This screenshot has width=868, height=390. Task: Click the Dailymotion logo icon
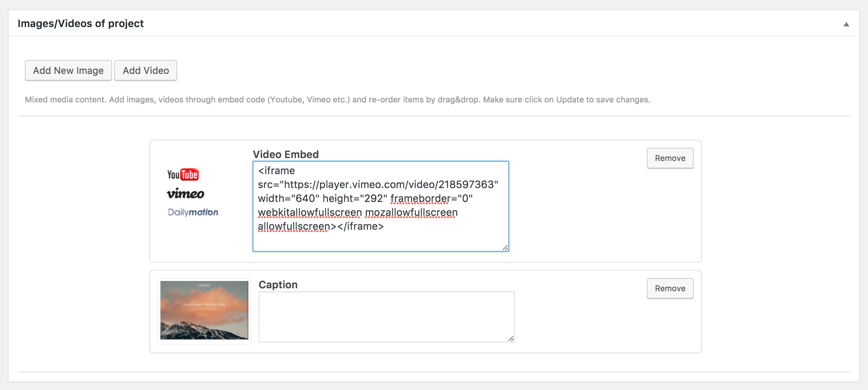pyautogui.click(x=193, y=212)
